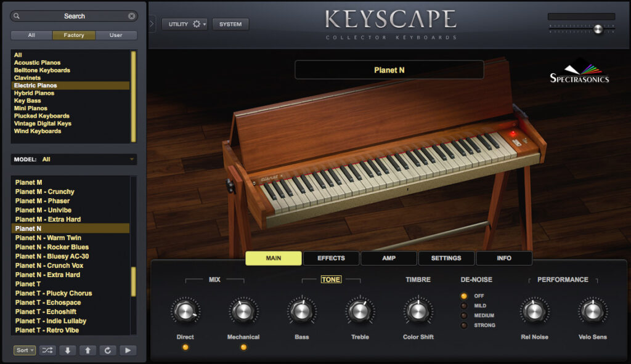Clear the search box with the X icon

(x=130, y=15)
